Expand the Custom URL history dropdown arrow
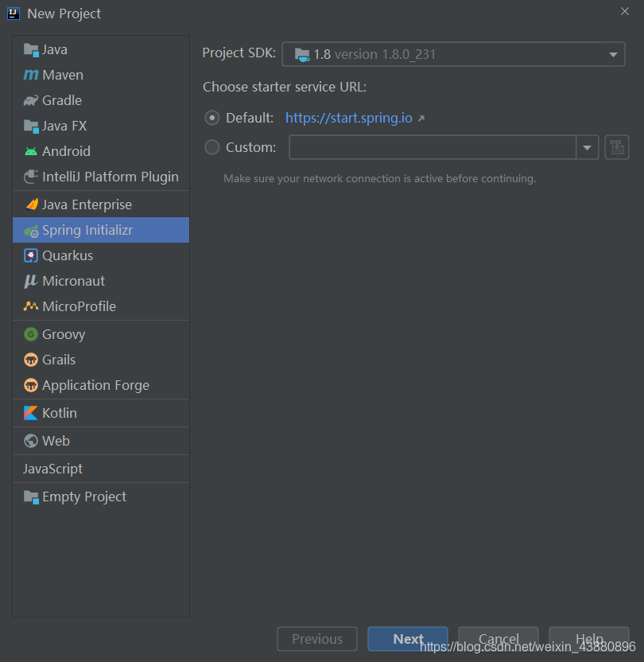 [x=587, y=147]
